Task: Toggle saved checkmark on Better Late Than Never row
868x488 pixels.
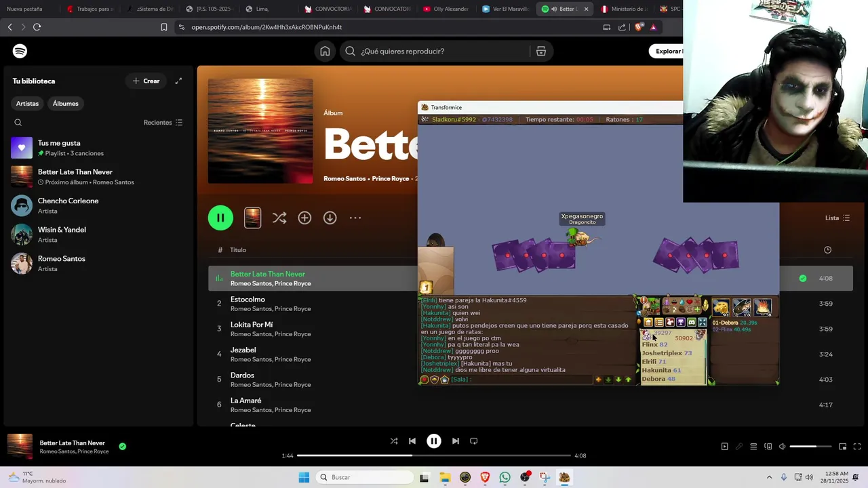Action: [x=803, y=279]
